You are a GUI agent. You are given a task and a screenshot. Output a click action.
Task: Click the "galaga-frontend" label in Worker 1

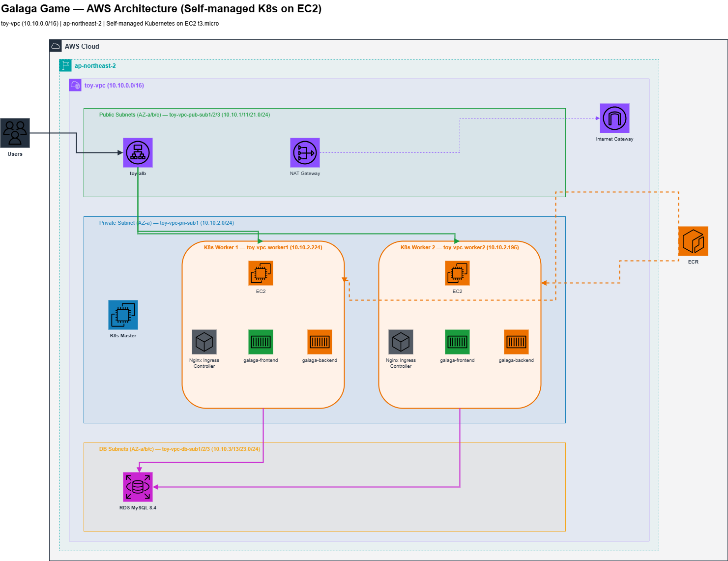[261, 360]
